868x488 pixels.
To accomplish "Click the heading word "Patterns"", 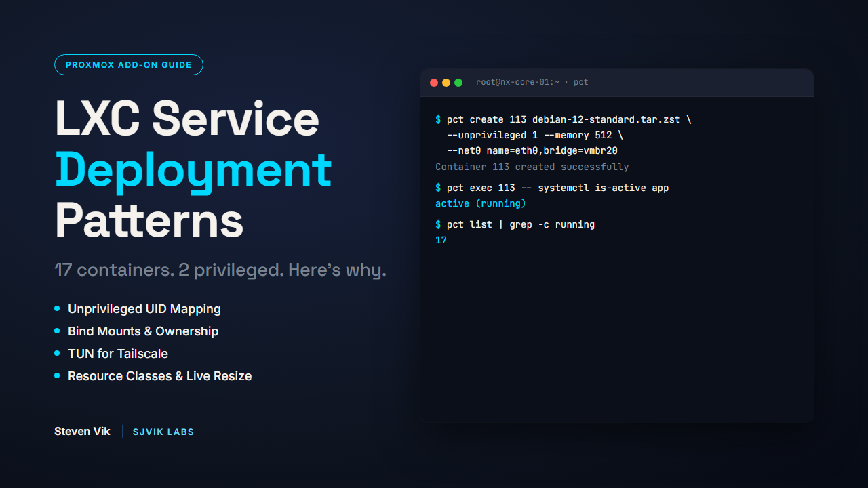I will coord(149,221).
